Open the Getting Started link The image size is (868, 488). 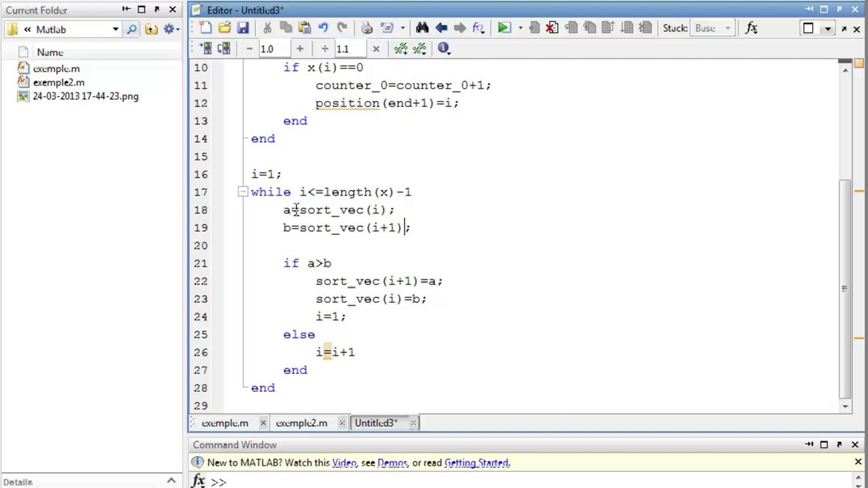pos(477,463)
